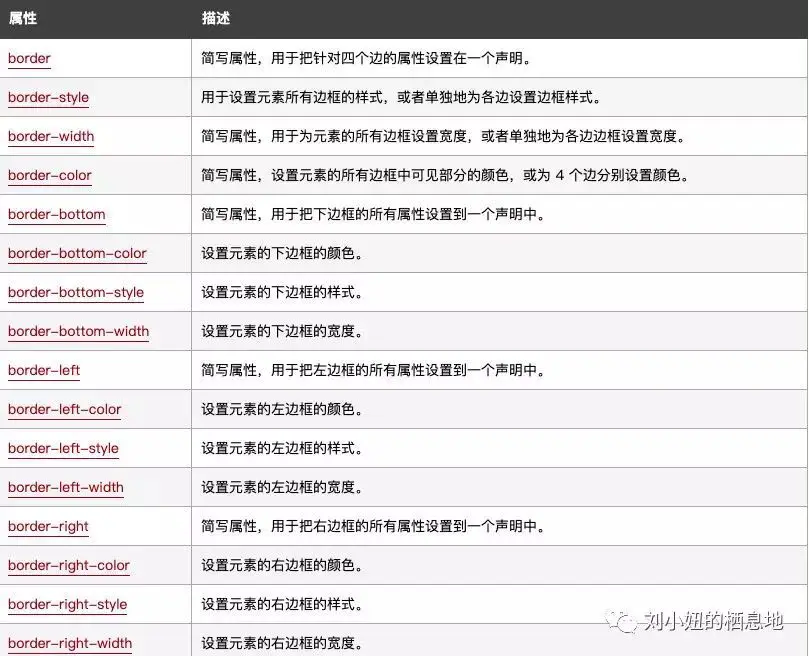Select text '设置元素的下边框的宽度。'

[x=282, y=331]
